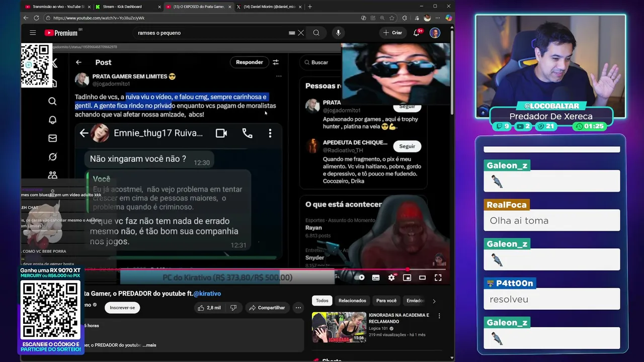Click into the YouTube search field
This screenshot has height=362, width=644.
tap(211, 33)
